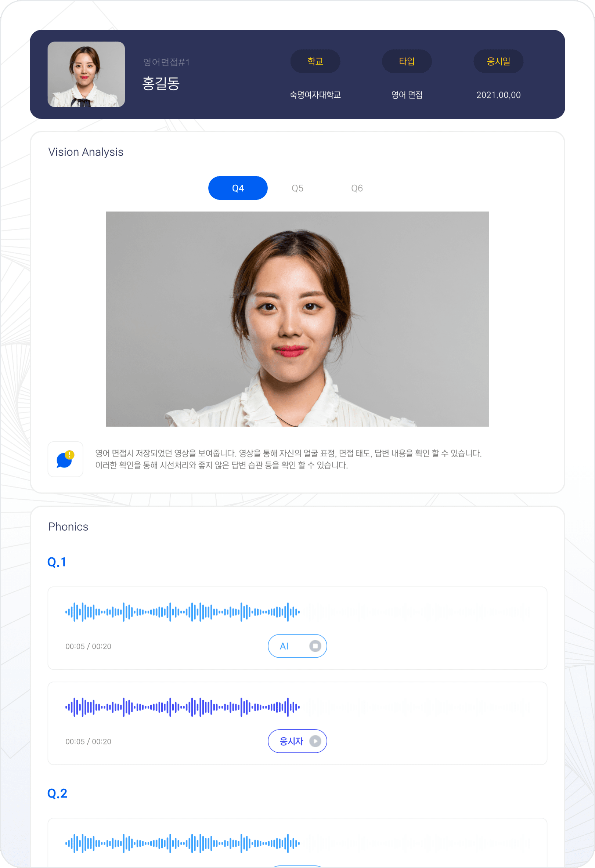
Task: Click the 영어 면접 type value
Action: (407, 95)
